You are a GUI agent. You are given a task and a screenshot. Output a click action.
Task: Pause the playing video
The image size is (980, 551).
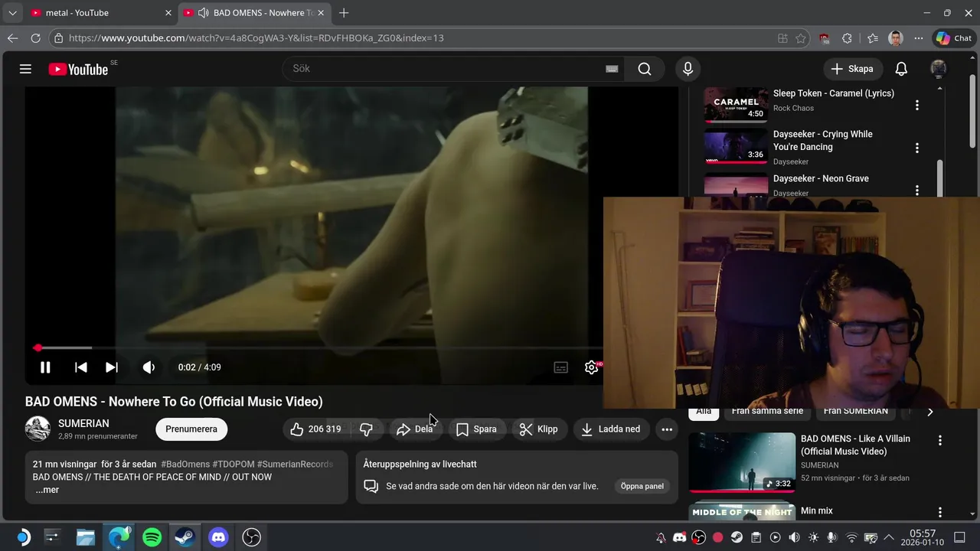coord(45,367)
